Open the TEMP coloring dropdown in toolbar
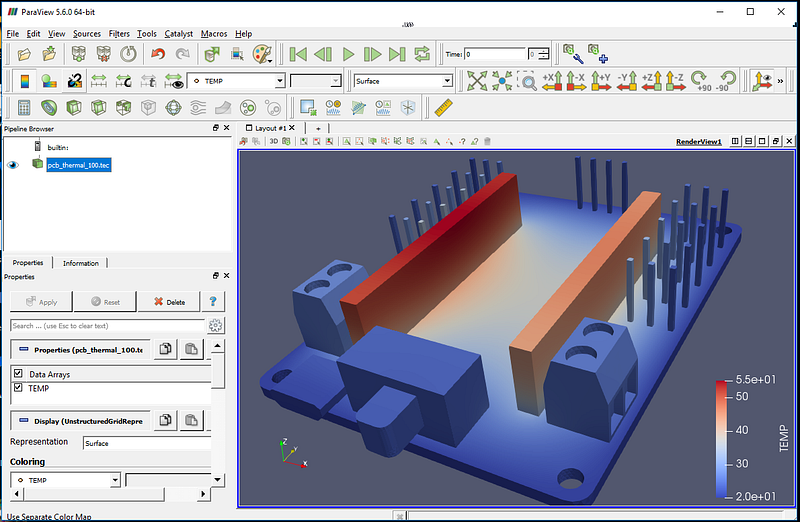This screenshot has width=800, height=522. (x=236, y=81)
